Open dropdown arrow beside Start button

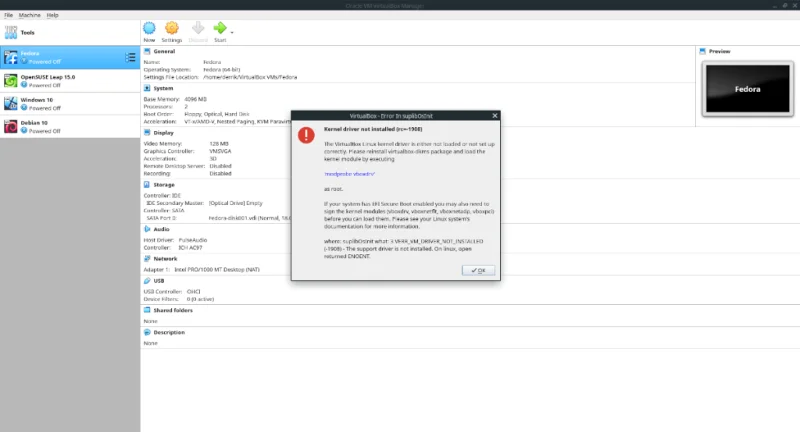[232, 32]
